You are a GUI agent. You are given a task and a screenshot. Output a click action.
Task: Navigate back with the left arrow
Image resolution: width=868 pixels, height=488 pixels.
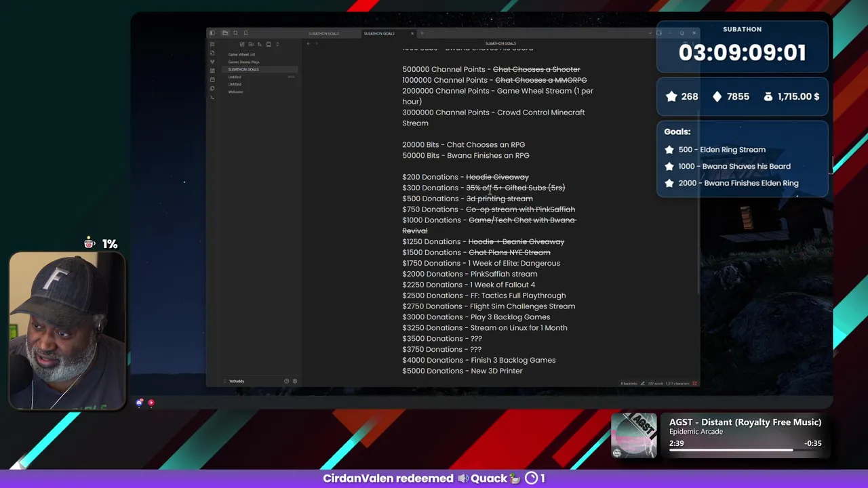point(309,43)
